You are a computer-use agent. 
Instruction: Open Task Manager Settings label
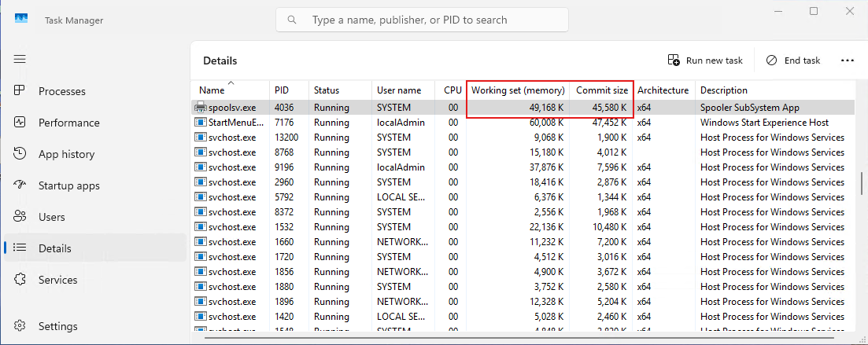point(58,326)
